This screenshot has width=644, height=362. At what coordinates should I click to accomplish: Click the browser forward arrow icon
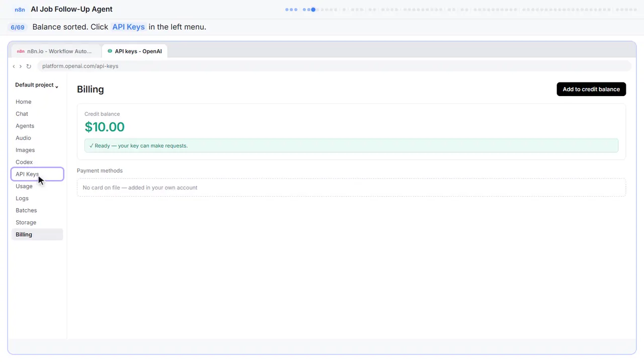(x=21, y=66)
